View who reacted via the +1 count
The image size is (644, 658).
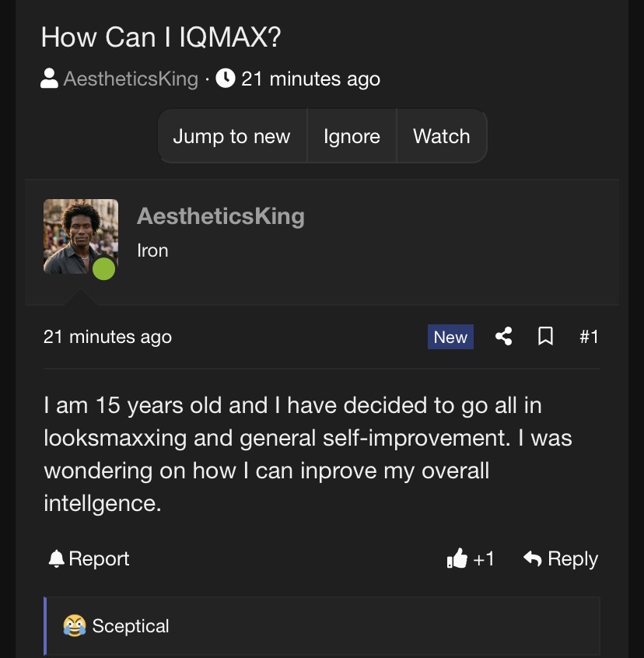tap(484, 558)
